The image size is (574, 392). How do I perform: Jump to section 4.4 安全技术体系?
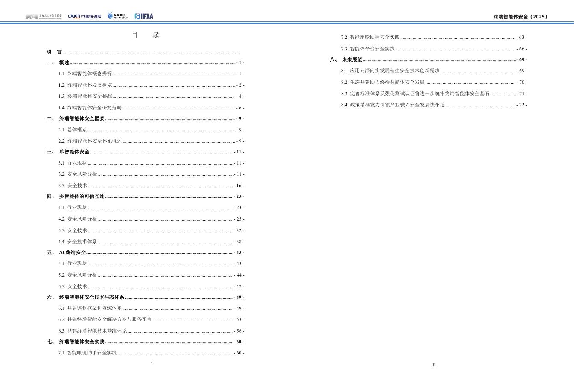click(x=151, y=242)
